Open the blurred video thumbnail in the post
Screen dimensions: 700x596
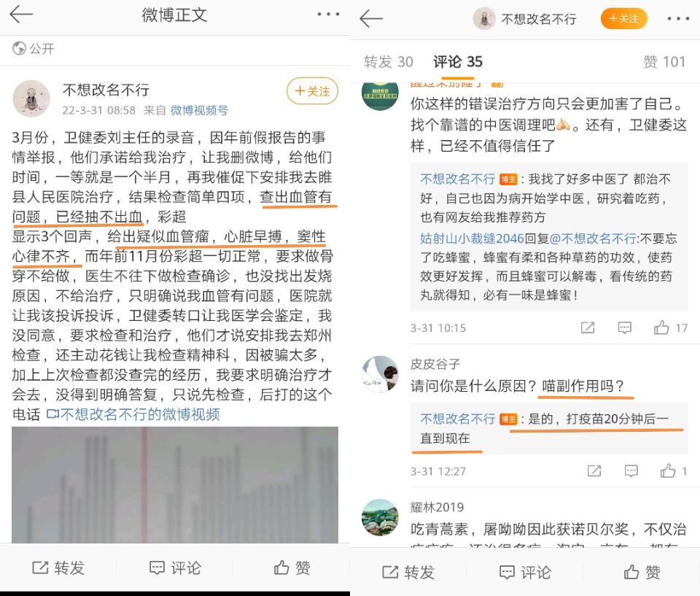[175, 485]
